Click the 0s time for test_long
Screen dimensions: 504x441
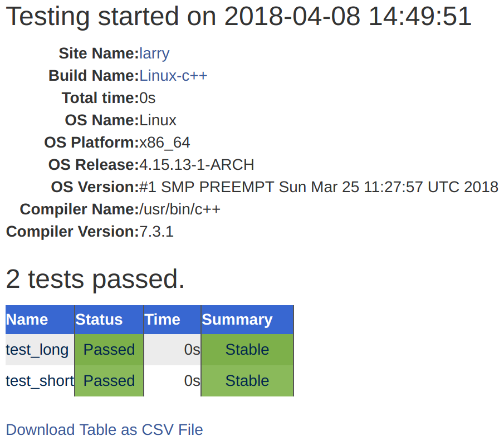click(192, 350)
